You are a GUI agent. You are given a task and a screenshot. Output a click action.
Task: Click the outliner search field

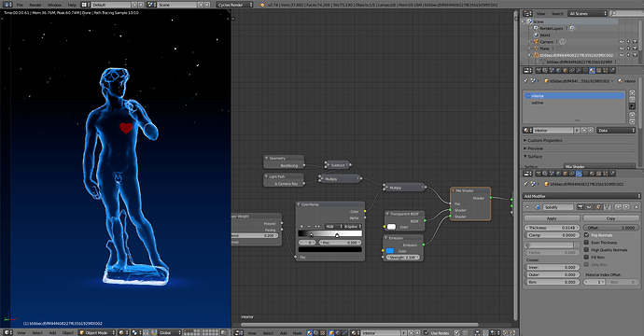[627, 14]
